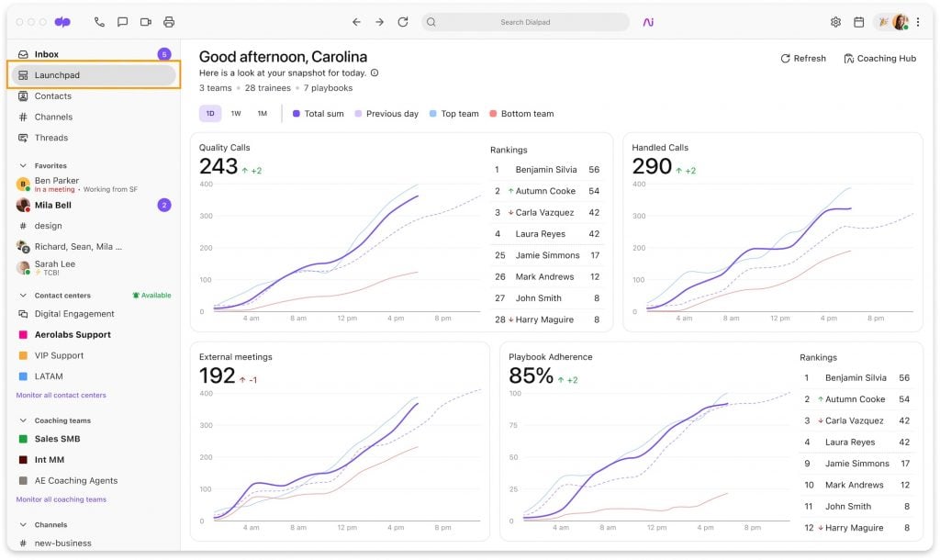Click Monitor all contact centers link
940x560 pixels.
click(61, 396)
